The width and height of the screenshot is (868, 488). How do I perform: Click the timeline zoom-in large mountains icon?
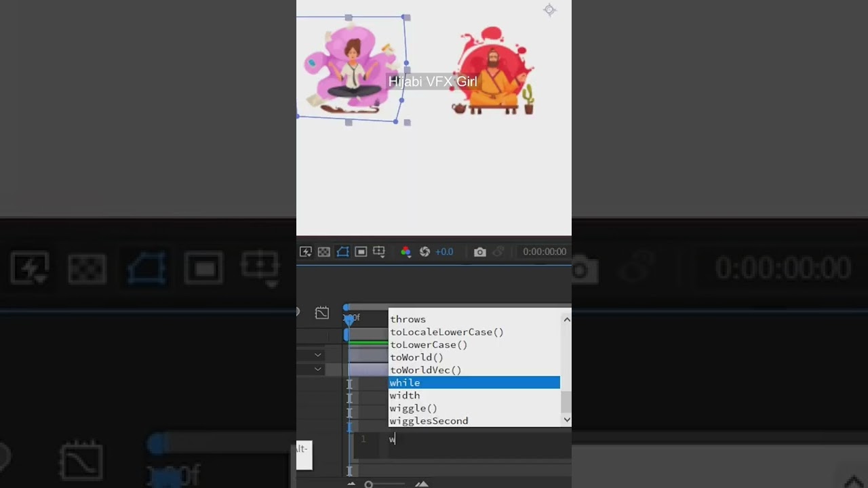[421, 484]
